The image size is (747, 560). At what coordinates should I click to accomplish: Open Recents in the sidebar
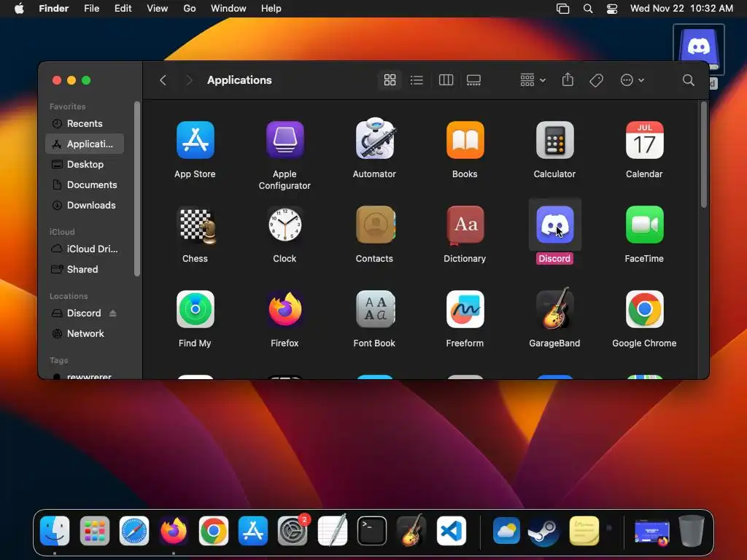pyautogui.click(x=85, y=123)
